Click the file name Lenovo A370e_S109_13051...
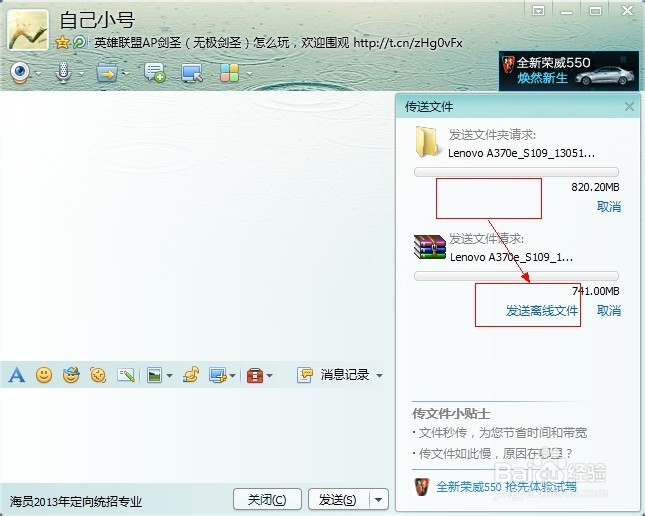The width and height of the screenshot is (645, 516). pyautogui.click(x=522, y=153)
